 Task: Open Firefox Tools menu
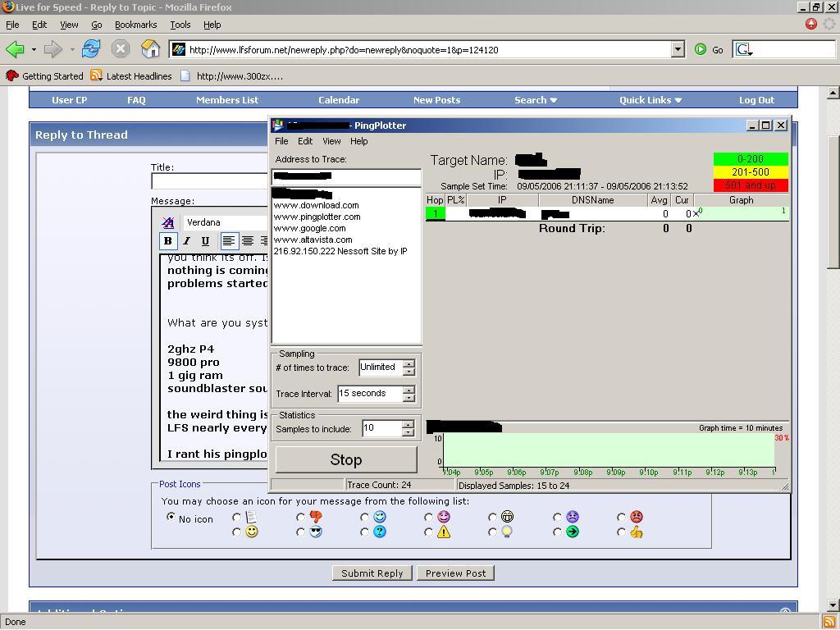click(180, 25)
